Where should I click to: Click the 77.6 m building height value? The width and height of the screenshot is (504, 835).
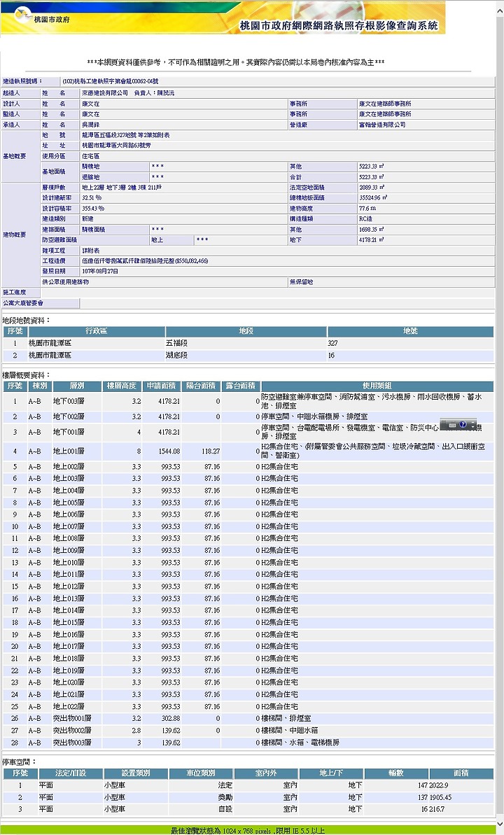[x=367, y=208]
